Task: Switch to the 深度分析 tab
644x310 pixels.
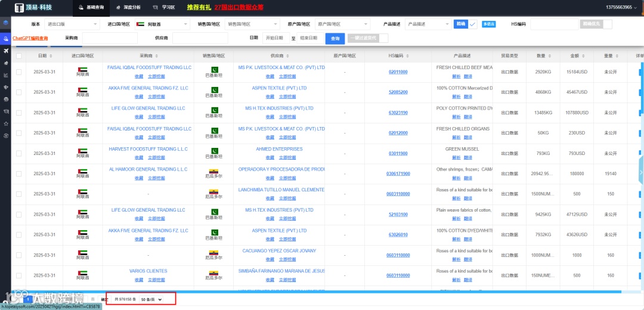Action: tap(128, 7)
